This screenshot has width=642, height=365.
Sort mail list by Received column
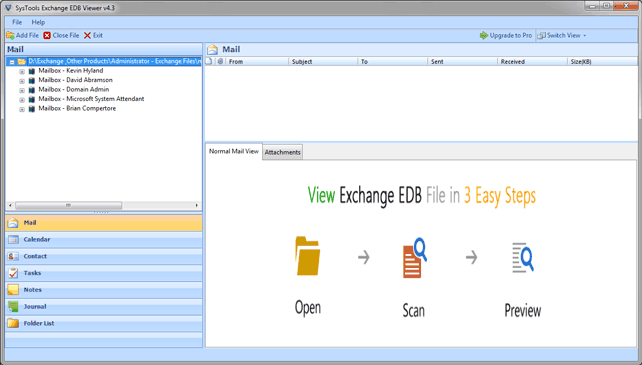click(532, 61)
